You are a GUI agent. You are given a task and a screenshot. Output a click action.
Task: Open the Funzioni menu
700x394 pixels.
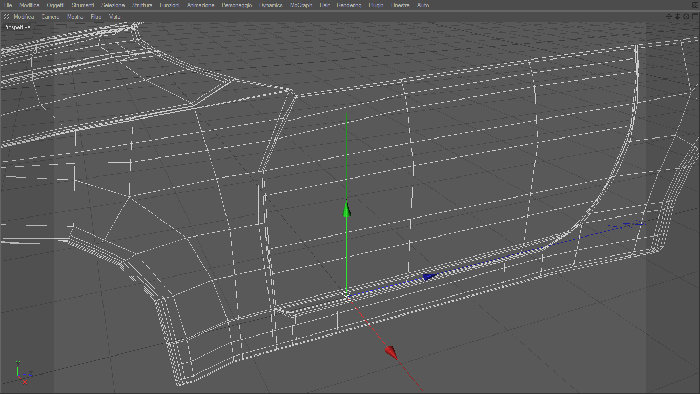click(169, 5)
